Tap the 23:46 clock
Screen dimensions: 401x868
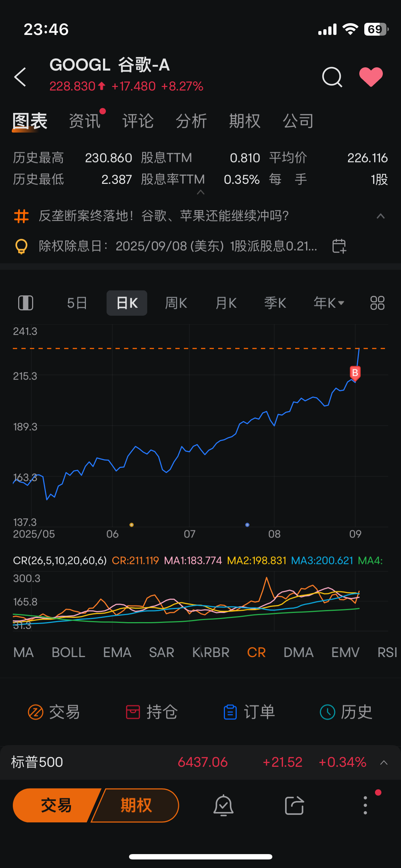46,29
